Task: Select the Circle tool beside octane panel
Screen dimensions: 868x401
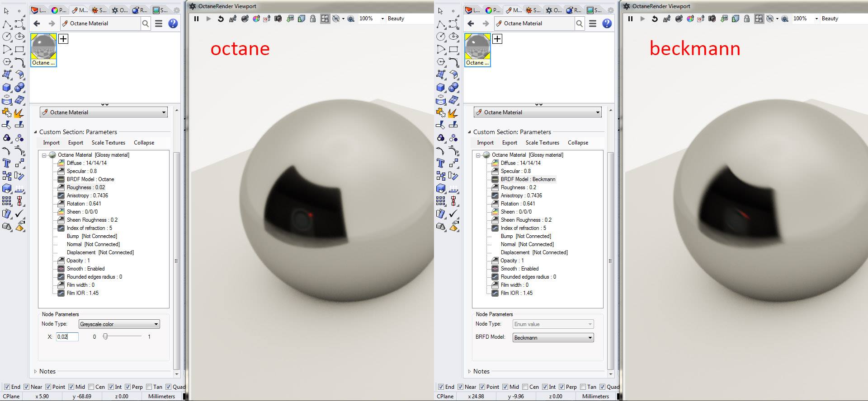Action: coord(6,37)
